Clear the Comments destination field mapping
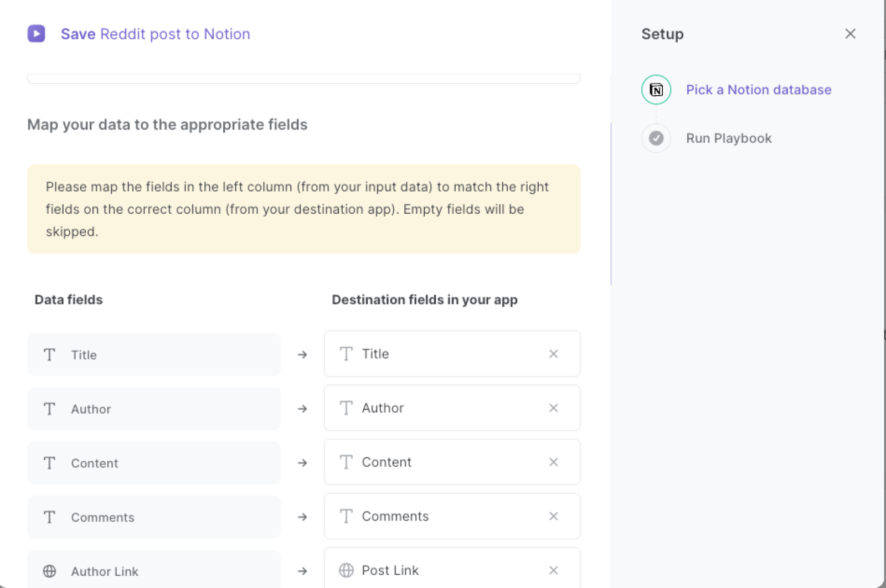886x588 pixels. point(553,516)
